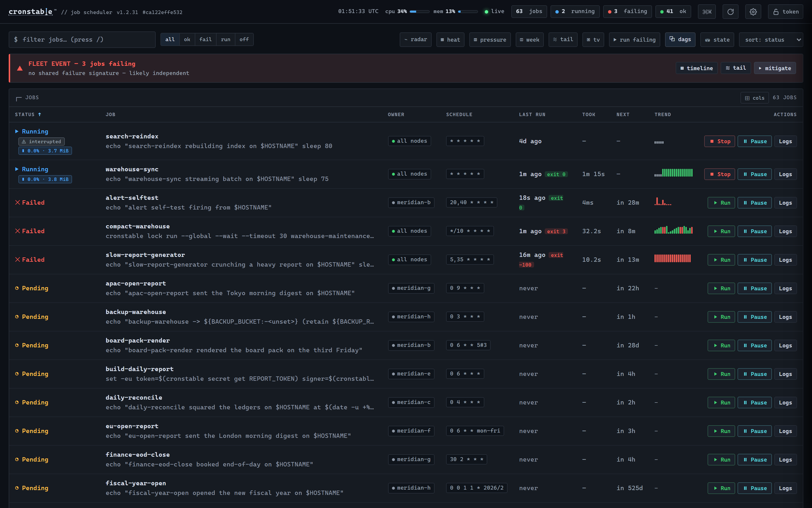Run the alert-selftest job
812x508 pixels.
(721, 203)
